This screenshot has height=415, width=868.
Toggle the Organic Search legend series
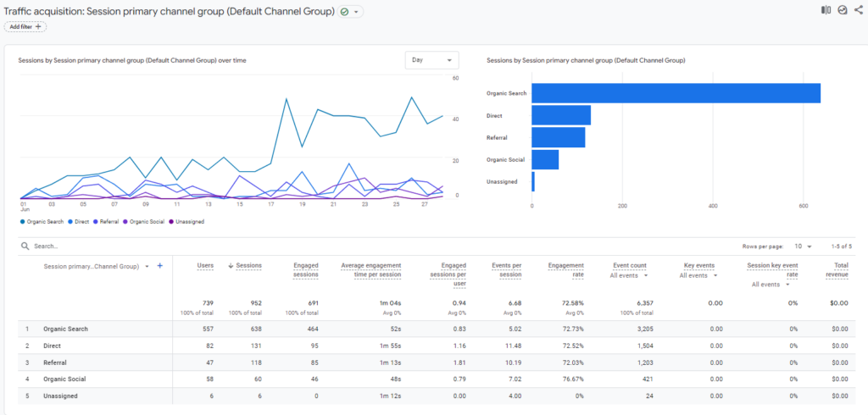click(42, 221)
